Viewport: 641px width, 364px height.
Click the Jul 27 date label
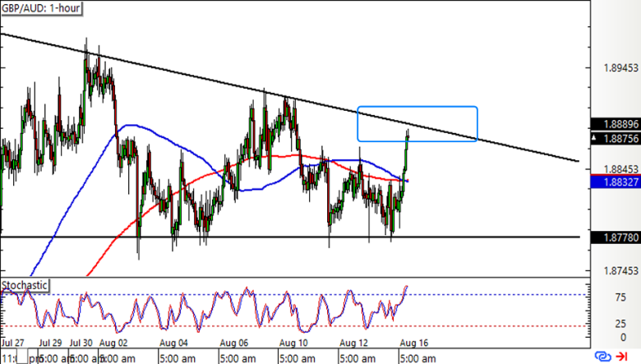(12, 343)
